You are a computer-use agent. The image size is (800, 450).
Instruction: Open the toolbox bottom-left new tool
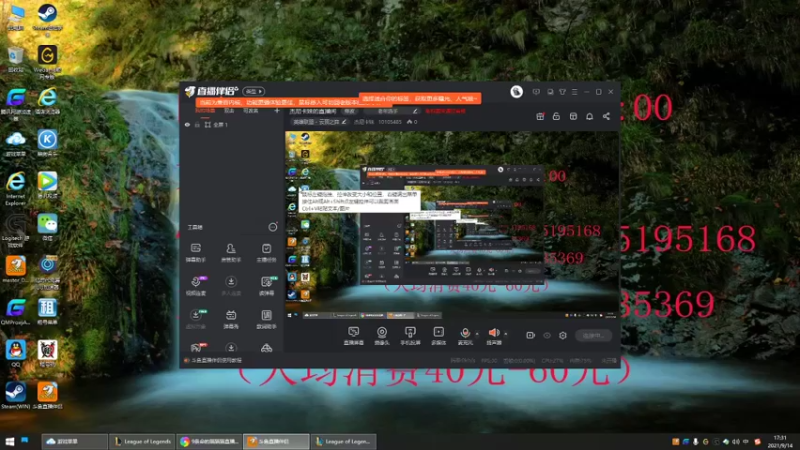point(196,348)
